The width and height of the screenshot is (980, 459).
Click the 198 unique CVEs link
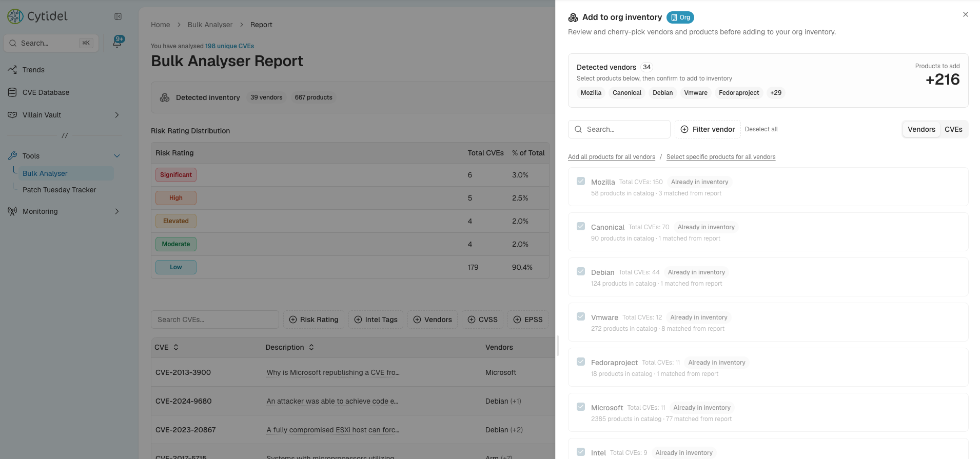point(229,46)
